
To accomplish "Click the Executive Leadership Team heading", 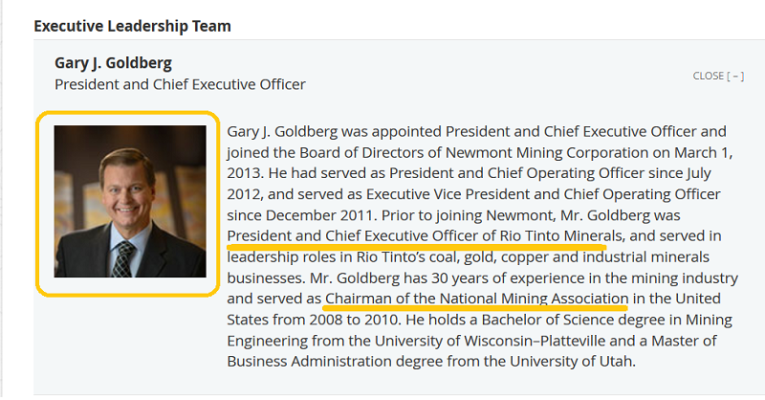I will [x=132, y=26].
